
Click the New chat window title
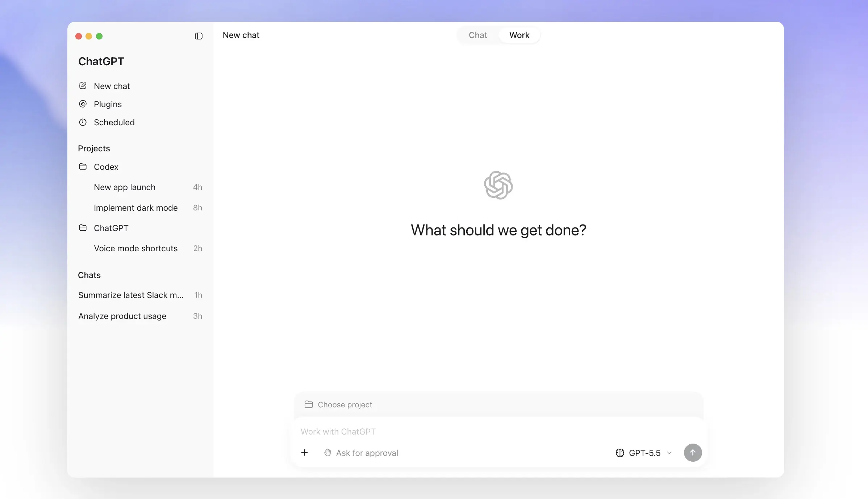tap(241, 35)
